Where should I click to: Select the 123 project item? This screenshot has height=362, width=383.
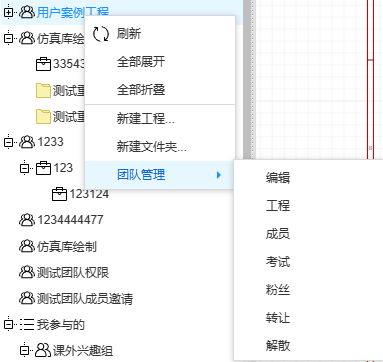click(x=63, y=168)
